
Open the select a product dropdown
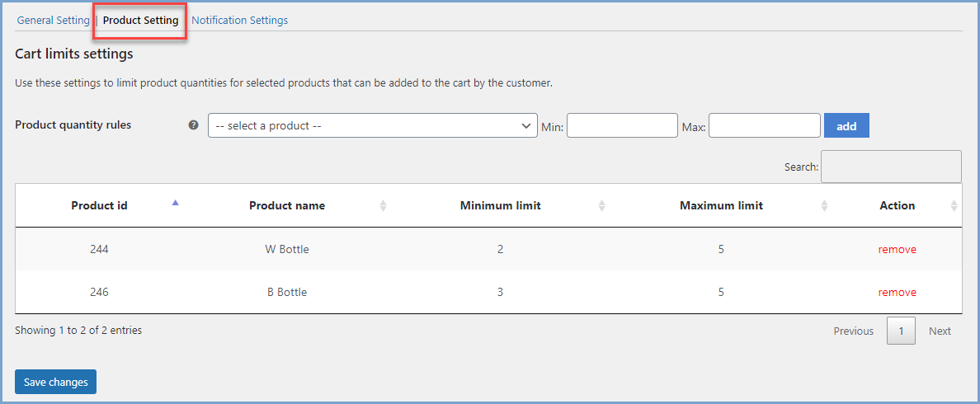click(373, 125)
